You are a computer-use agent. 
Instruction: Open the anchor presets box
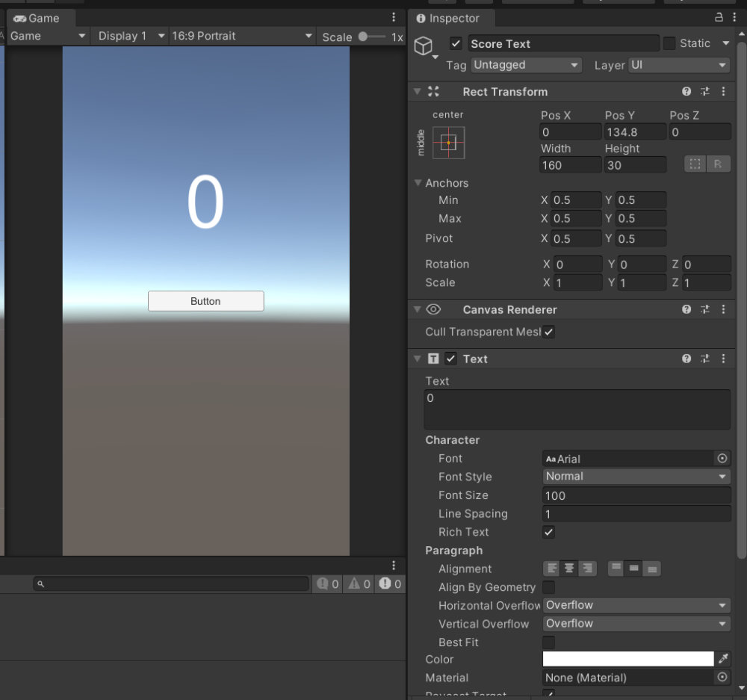coord(448,142)
